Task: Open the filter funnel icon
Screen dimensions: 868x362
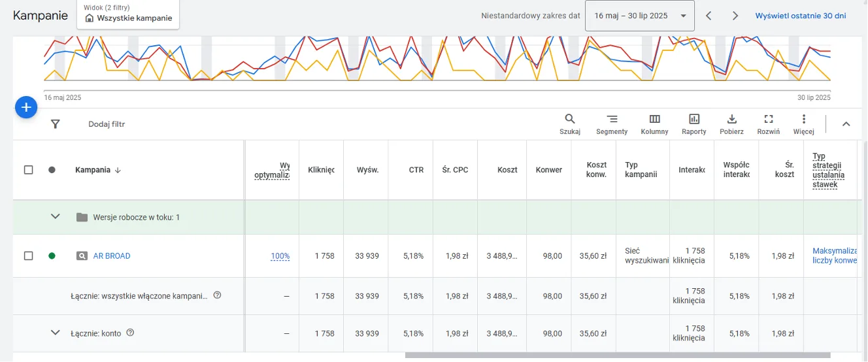Action: (x=56, y=124)
